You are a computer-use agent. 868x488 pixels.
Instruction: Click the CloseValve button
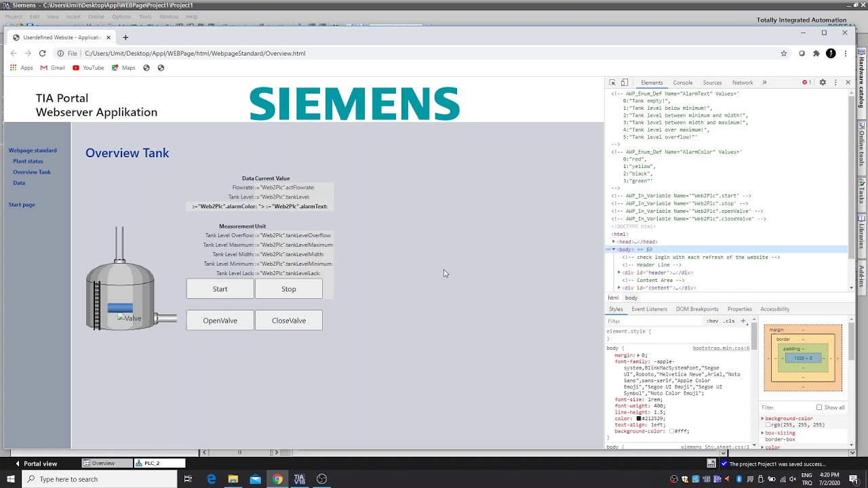pos(289,321)
